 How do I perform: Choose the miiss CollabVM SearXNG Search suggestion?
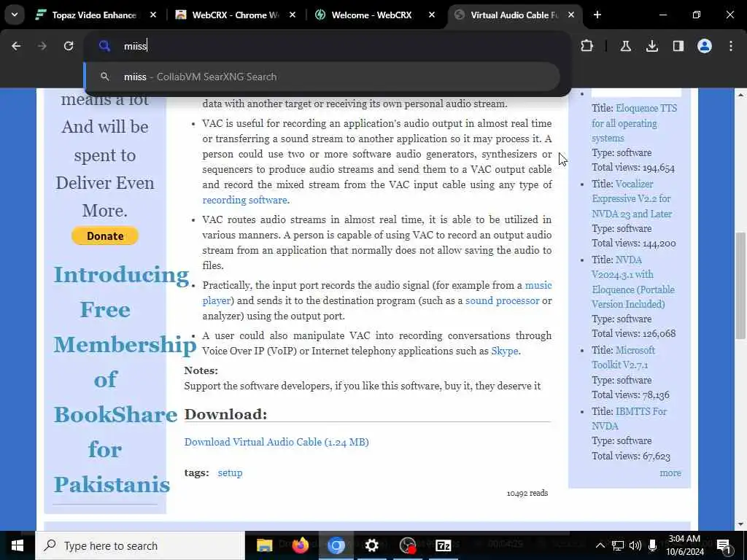pos(322,77)
